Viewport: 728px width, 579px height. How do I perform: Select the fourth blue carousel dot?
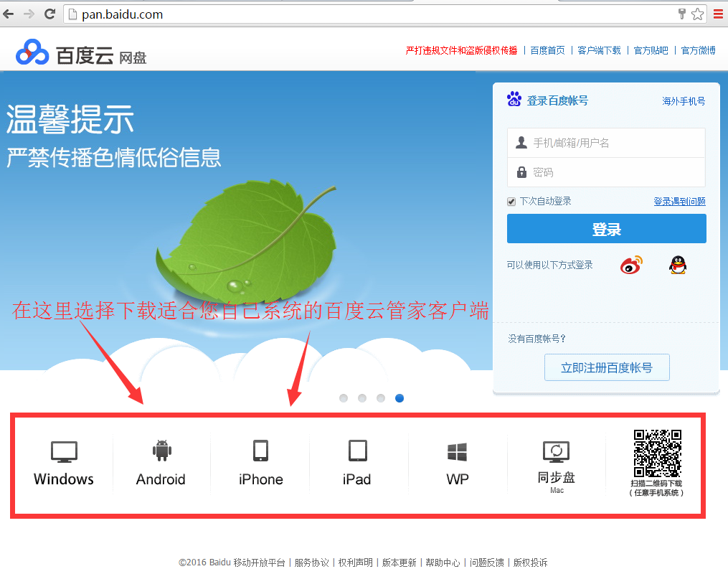click(x=400, y=398)
